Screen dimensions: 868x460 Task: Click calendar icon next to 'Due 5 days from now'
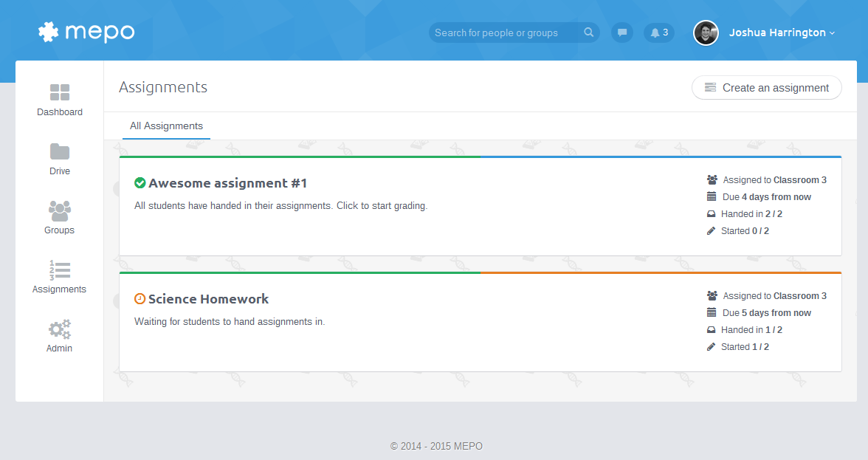[712, 313]
